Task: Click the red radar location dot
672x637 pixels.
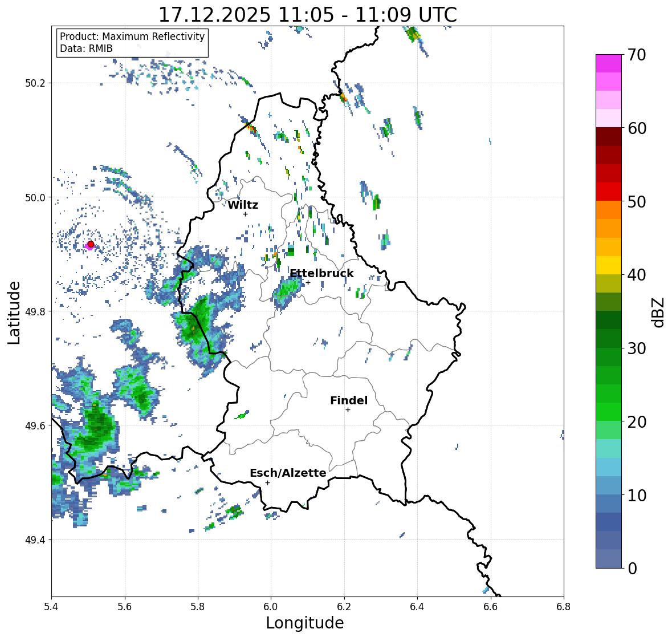Action: 91,244
